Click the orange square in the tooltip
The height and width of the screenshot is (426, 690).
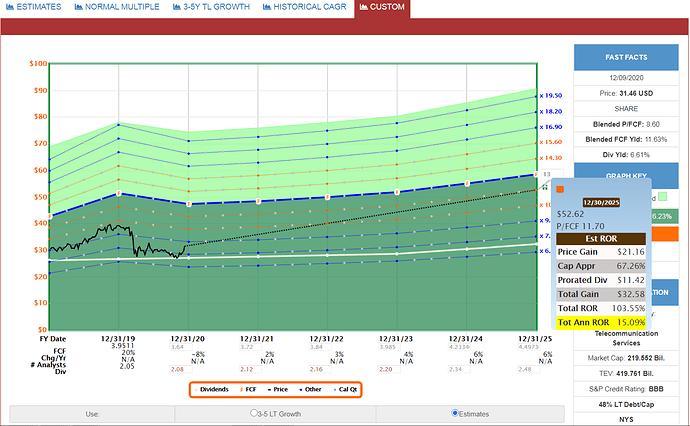[x=560, y=187]
